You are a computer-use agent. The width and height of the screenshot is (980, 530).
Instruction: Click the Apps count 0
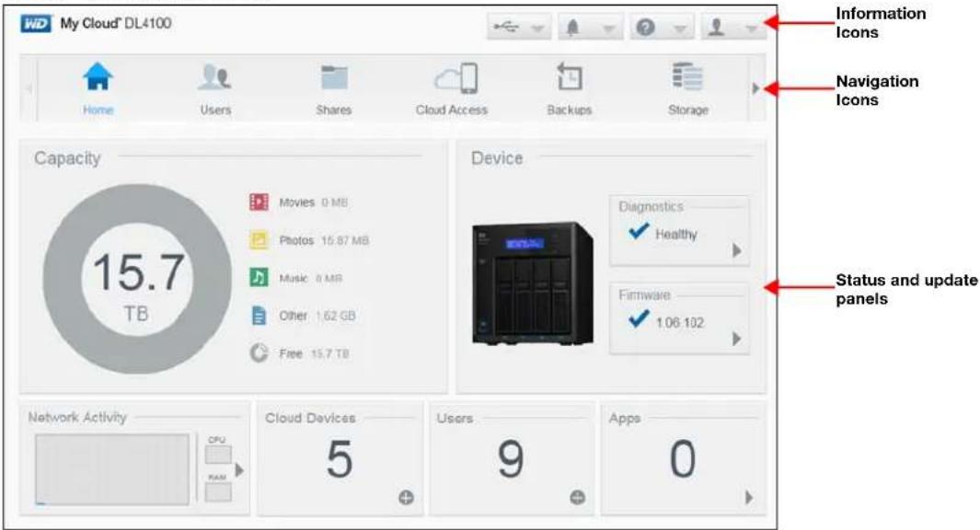(683, 459)
